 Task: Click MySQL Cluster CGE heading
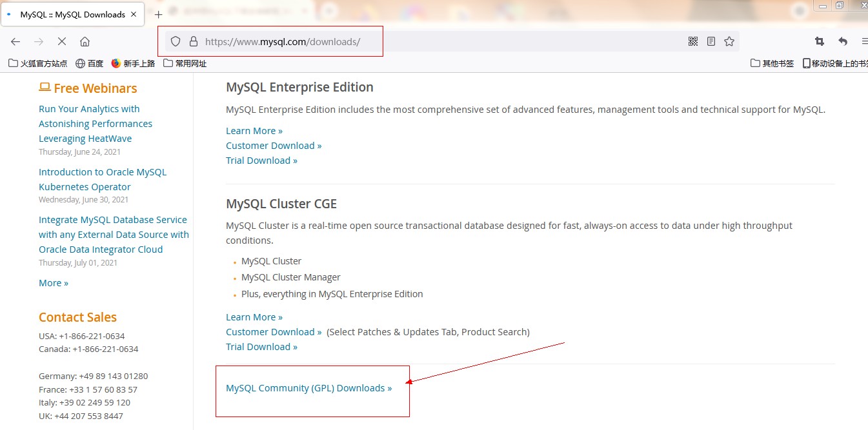281,204
